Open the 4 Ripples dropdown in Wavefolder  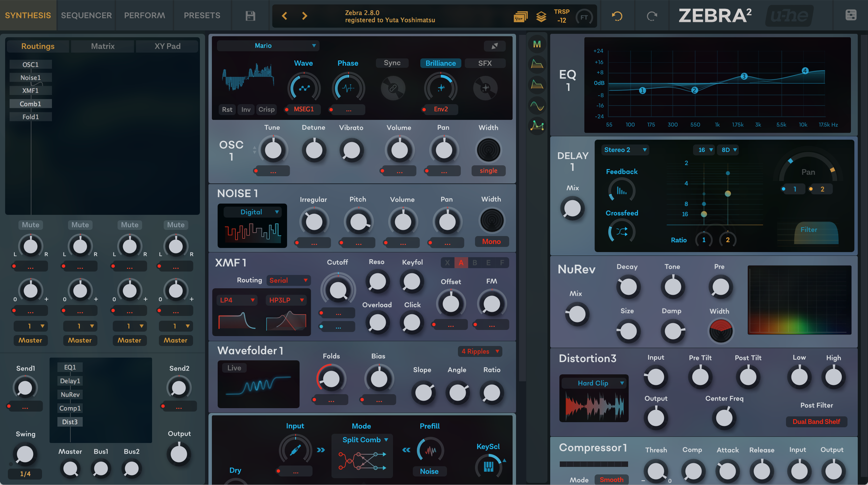480,351
